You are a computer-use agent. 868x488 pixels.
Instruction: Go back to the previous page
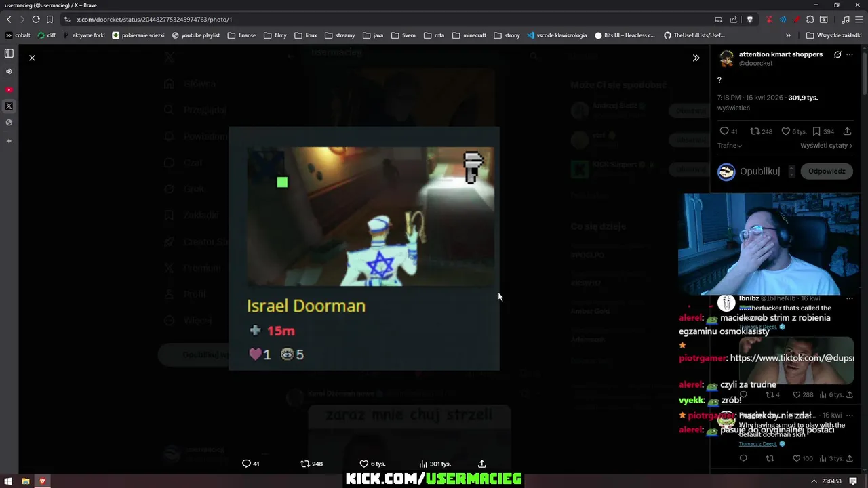tap(9, 20)
